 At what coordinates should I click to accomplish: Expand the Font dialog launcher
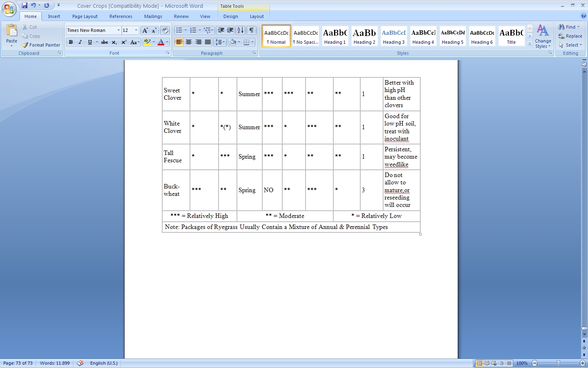pos(167,53)
